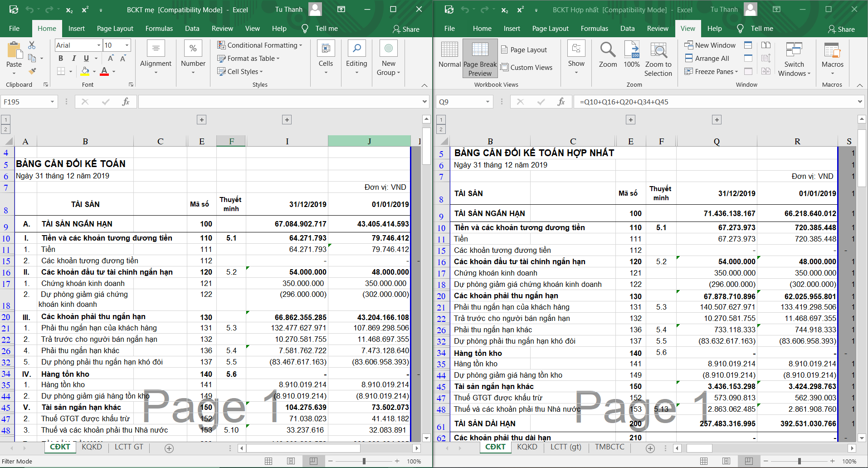Screen dimensions: 868x468
Task: Click the Fill Color bucket icon
Action: [x=85, y=71]
